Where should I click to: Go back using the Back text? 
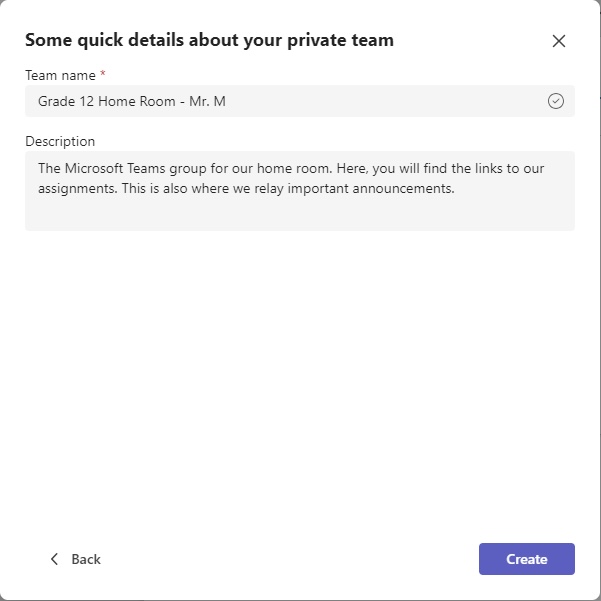click(86, 559)
